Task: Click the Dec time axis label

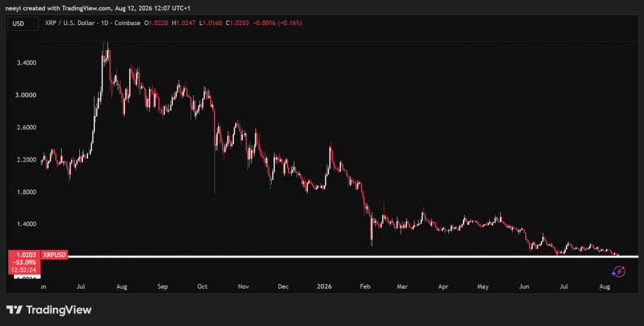Action: coord(283,286)
